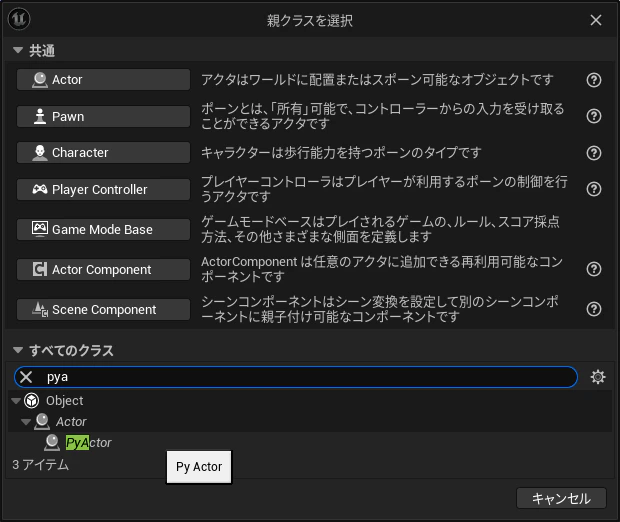The width and height of the screenshot is (620, 522).
Task: Click the Py Actor tooltip
Action: (199, 467)
